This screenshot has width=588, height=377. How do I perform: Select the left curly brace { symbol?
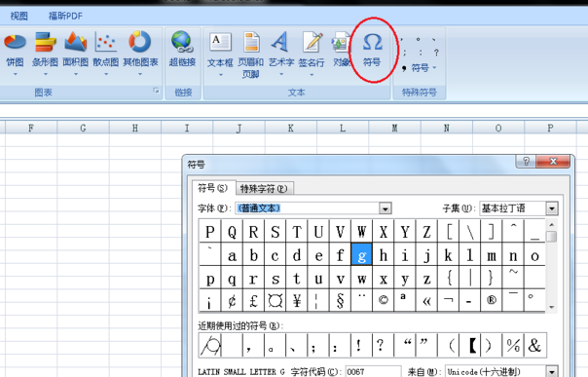point(448,278)
